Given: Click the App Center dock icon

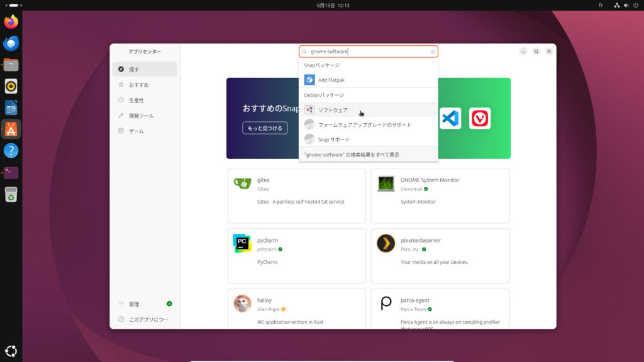Looking at the screenshot, I should [11, 129].
